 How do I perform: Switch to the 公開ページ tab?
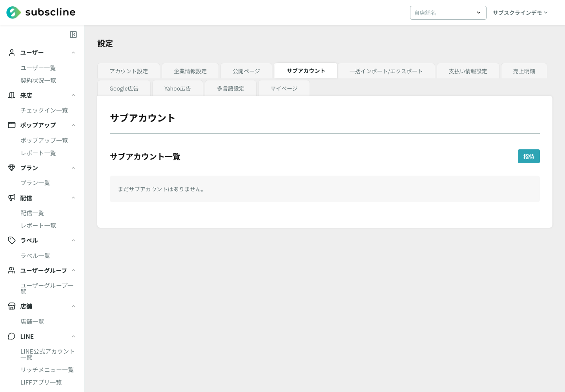[246, 71]
